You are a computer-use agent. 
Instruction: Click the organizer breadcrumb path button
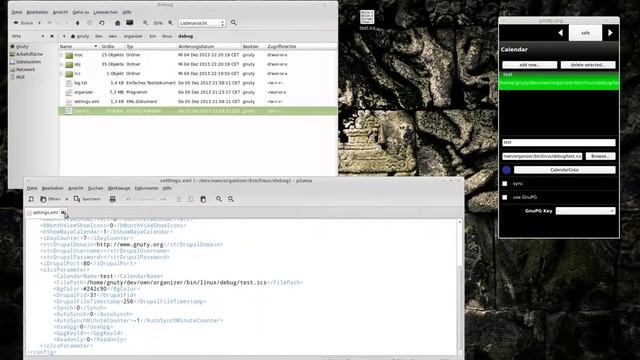click(133, 36)
